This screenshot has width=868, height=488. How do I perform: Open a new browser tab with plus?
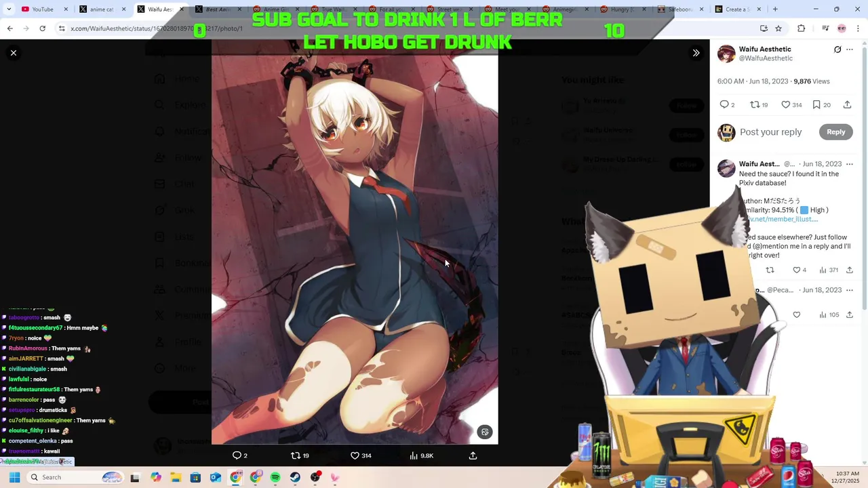click(x=775, y=9)
